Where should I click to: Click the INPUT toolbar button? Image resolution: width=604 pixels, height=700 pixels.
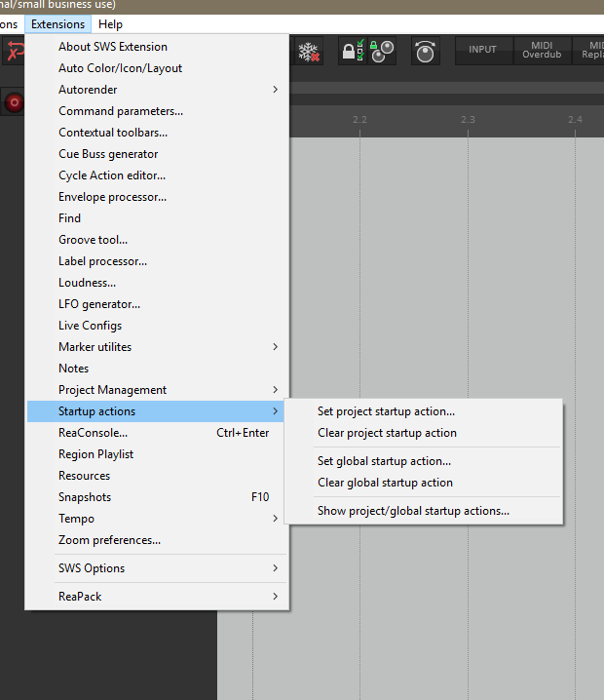(483, 50)
